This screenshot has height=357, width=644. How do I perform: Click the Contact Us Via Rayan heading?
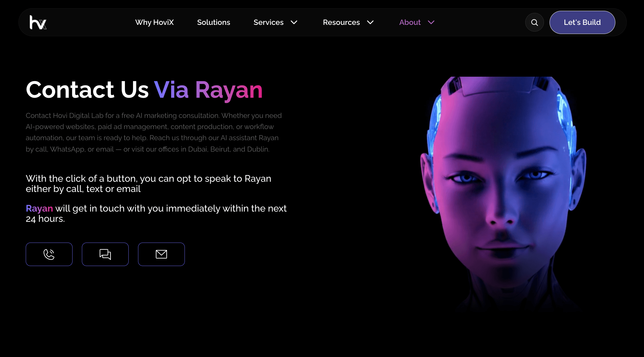144,90
